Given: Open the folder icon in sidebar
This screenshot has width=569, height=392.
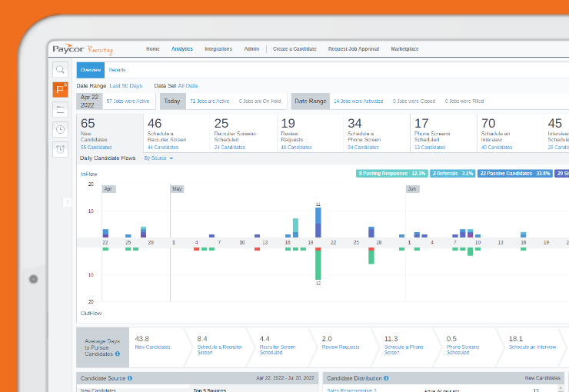Looking at the screenshot, I should [x=60, y=109].
